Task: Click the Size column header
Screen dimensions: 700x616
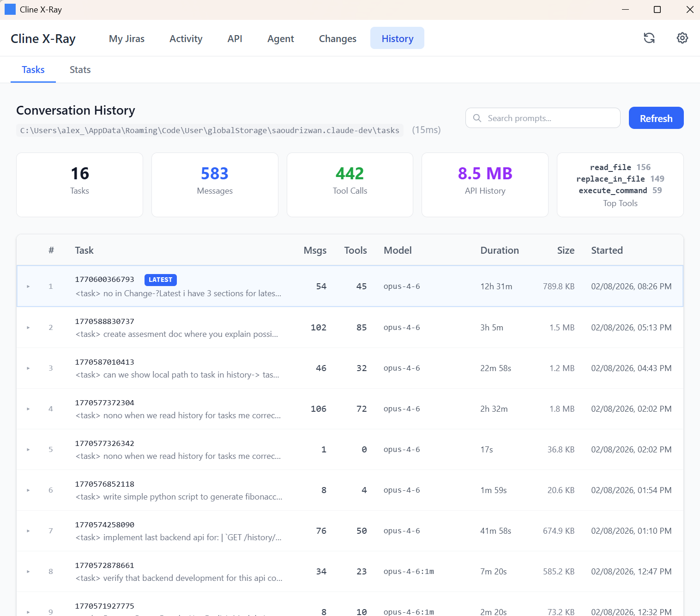Action: click(566, 250)
